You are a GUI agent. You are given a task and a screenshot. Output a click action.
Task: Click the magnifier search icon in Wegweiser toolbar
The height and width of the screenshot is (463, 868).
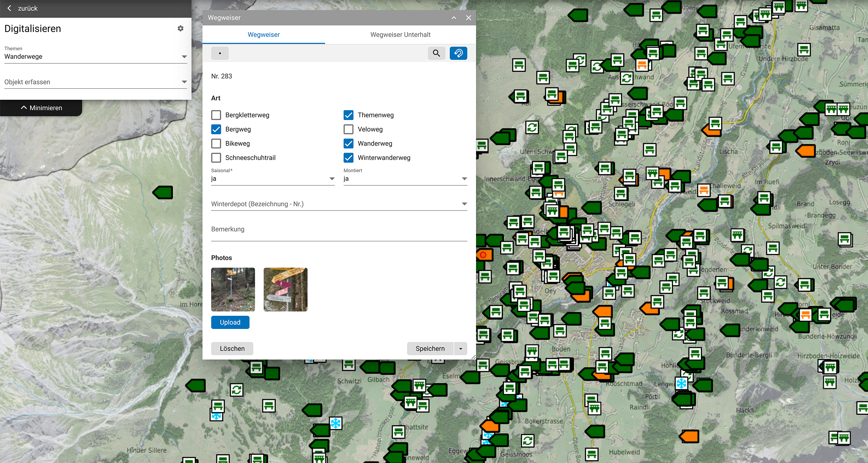click(x=436, y=53)
